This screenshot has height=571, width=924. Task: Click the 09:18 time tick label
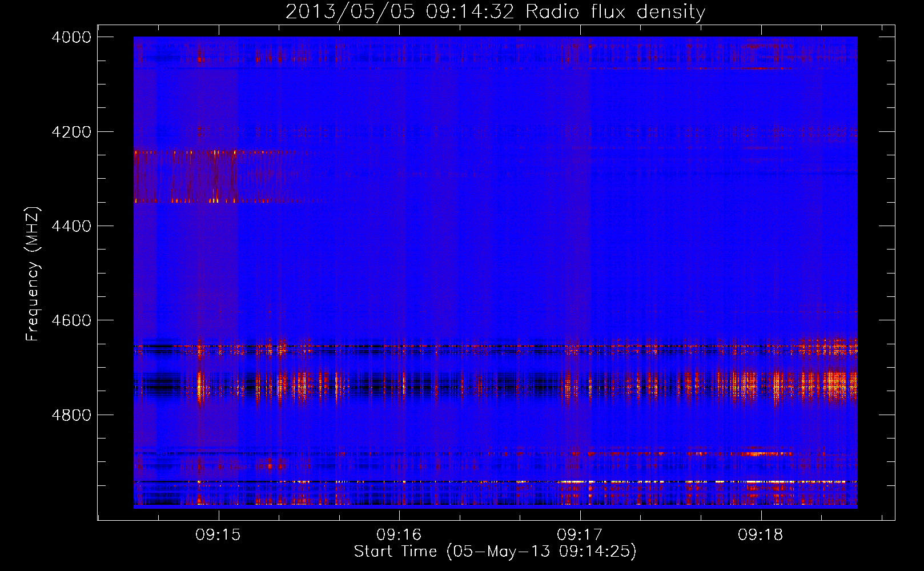coord(761,535)
